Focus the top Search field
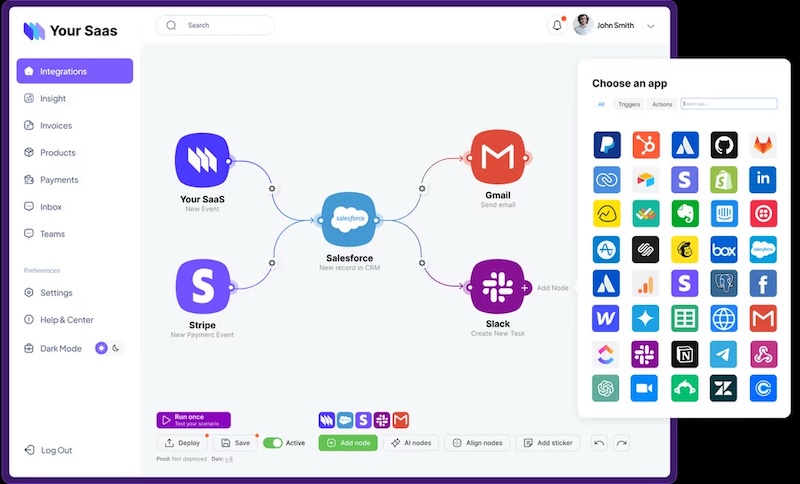 [215, 26]
